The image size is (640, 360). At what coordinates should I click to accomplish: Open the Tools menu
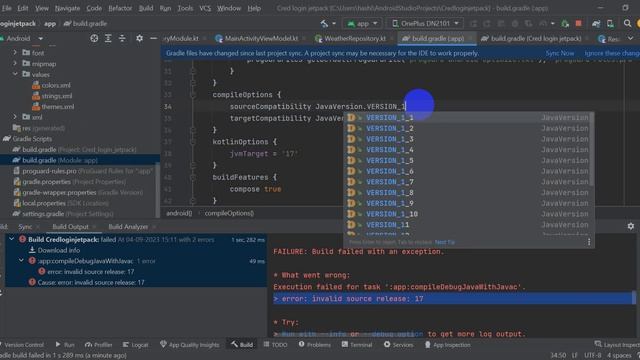click(x=185, y=8)
